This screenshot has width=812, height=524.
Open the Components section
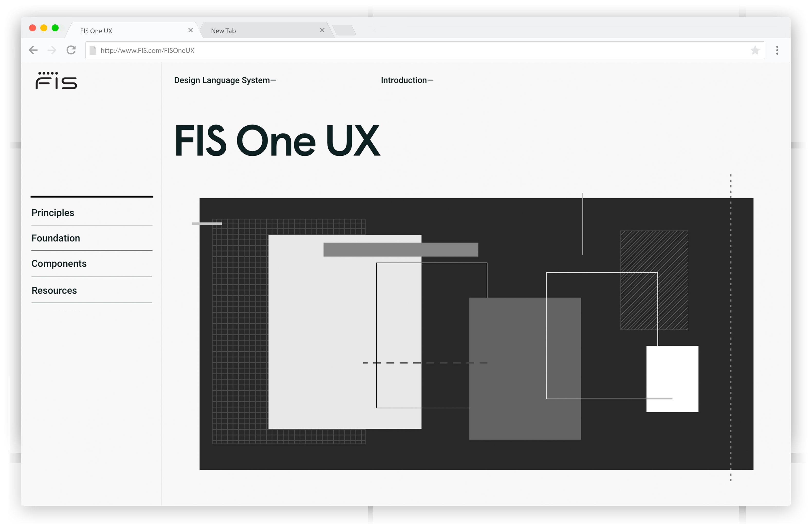(59, 264)
